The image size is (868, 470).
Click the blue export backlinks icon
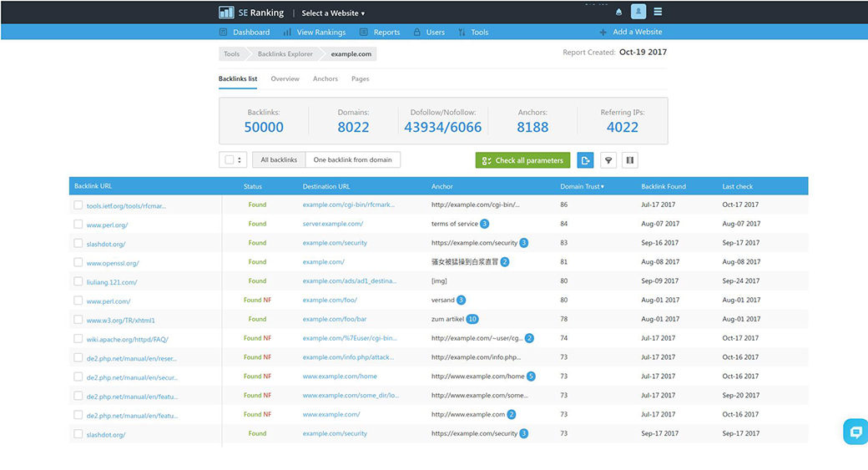pyautogui.click(x=586, y=160)
